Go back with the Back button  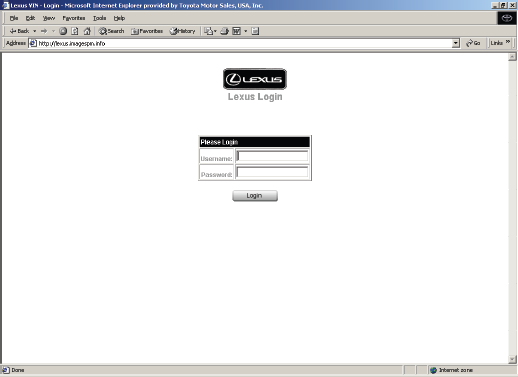click(19, 31)
